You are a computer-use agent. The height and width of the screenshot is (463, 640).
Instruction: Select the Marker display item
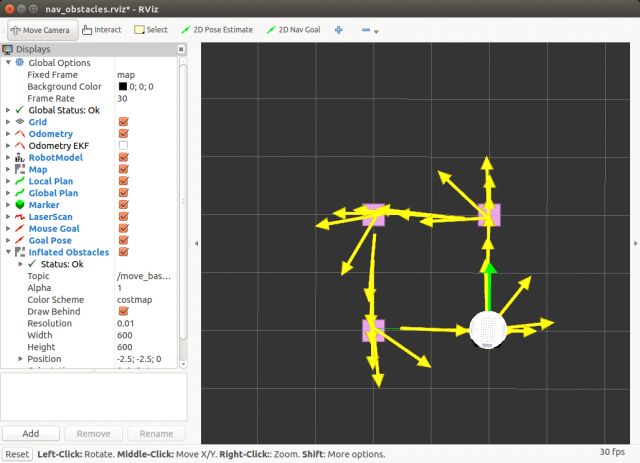pos(44,205)
